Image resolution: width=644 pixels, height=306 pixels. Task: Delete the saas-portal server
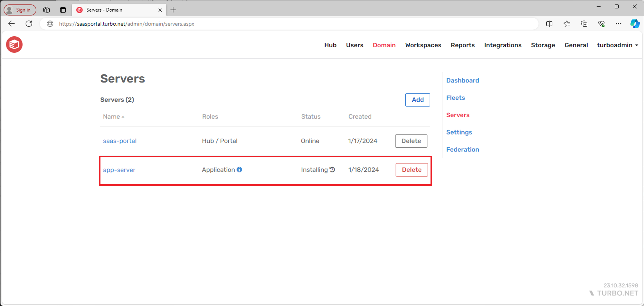(411, 141)
